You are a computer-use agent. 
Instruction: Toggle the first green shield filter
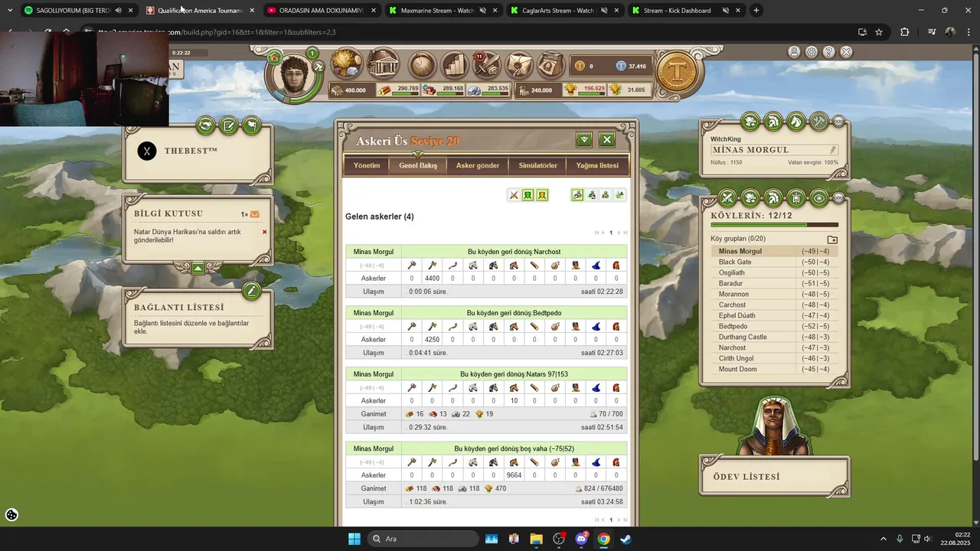coord(528,195)
